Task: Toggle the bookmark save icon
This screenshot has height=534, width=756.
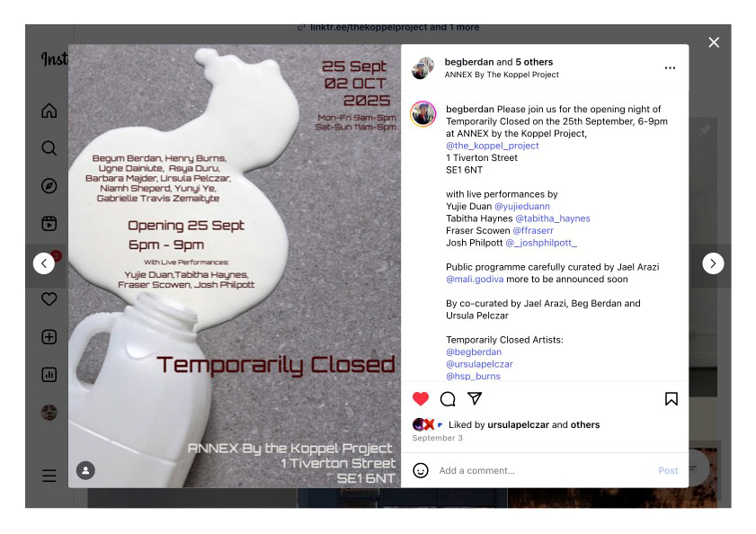Action: pos(672,399)
